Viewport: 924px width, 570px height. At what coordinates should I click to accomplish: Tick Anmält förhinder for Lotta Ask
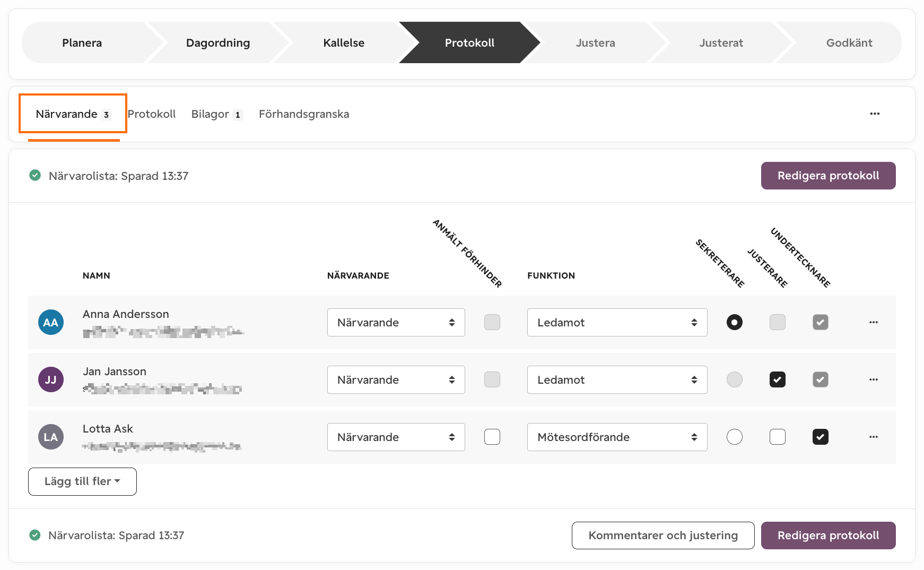click(492, 437)
